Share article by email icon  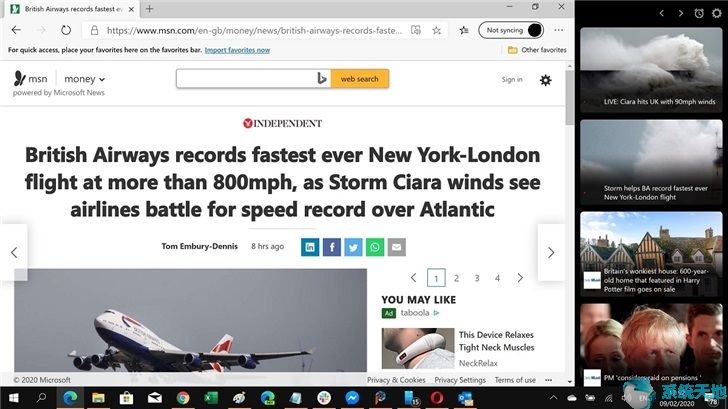tap(396, 247)
